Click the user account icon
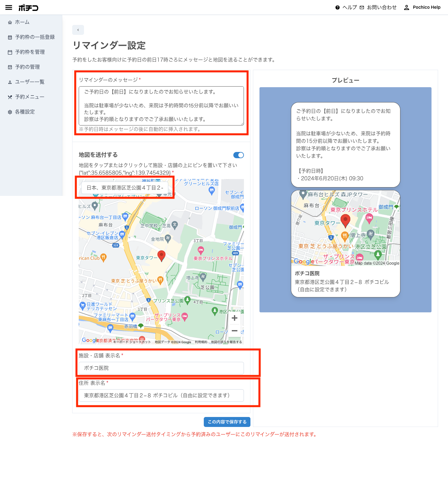 (407, 7)
